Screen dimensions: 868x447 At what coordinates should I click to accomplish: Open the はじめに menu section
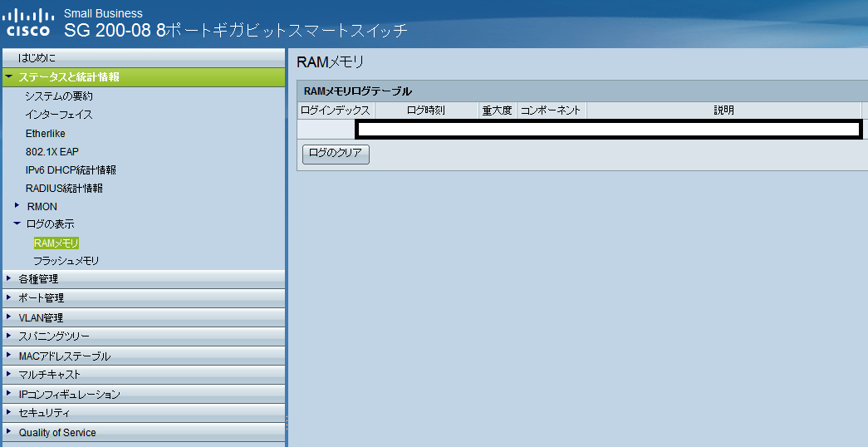[x=144, y=57]
